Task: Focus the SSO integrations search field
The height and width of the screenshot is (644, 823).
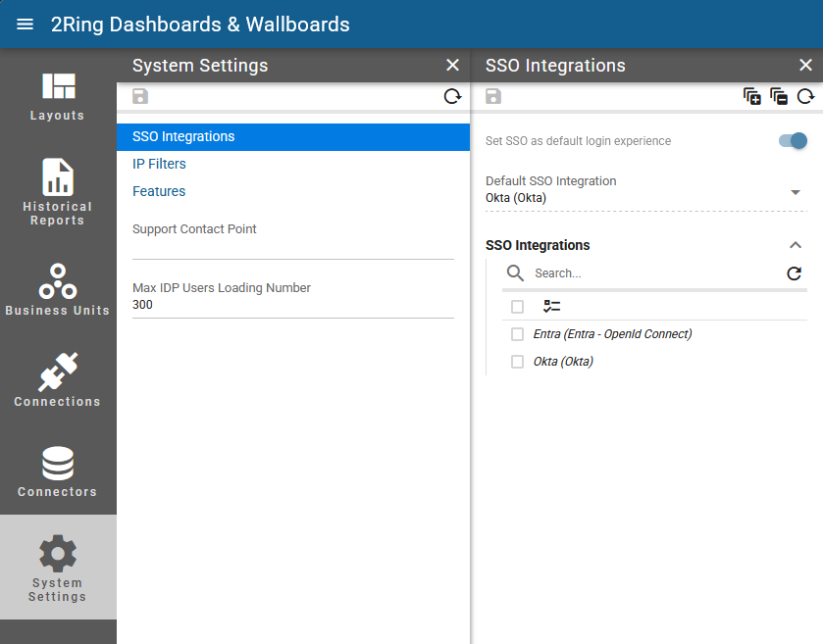Action: coord(656,273)
